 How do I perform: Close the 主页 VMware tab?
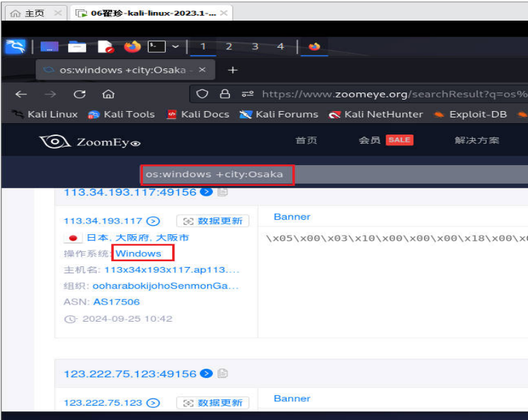click(x=58, y=13)
